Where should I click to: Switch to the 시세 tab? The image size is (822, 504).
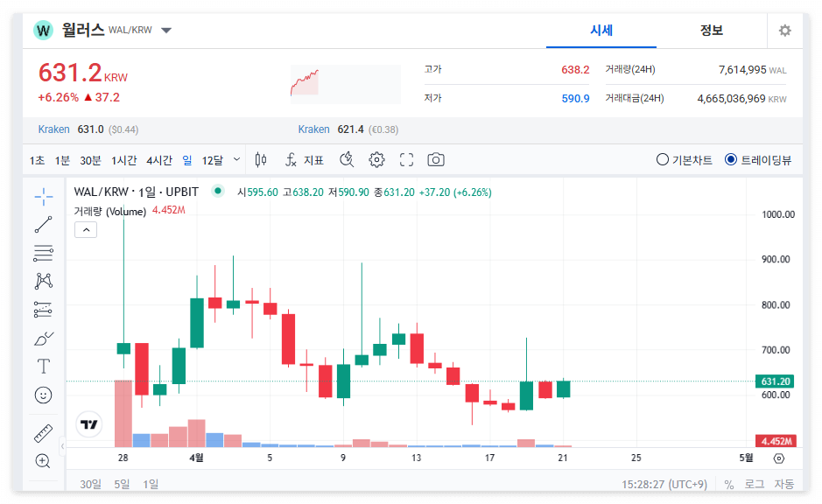tap(601, 31)
